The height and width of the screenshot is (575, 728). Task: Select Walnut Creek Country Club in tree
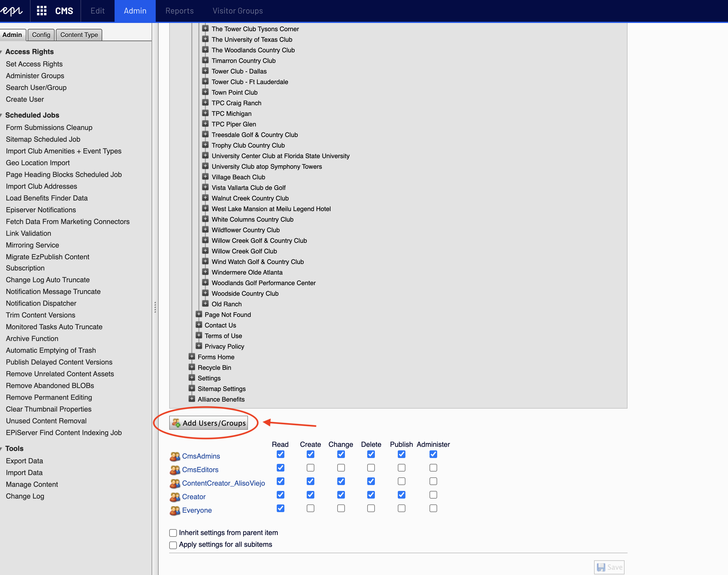click(x=250, y=198)
